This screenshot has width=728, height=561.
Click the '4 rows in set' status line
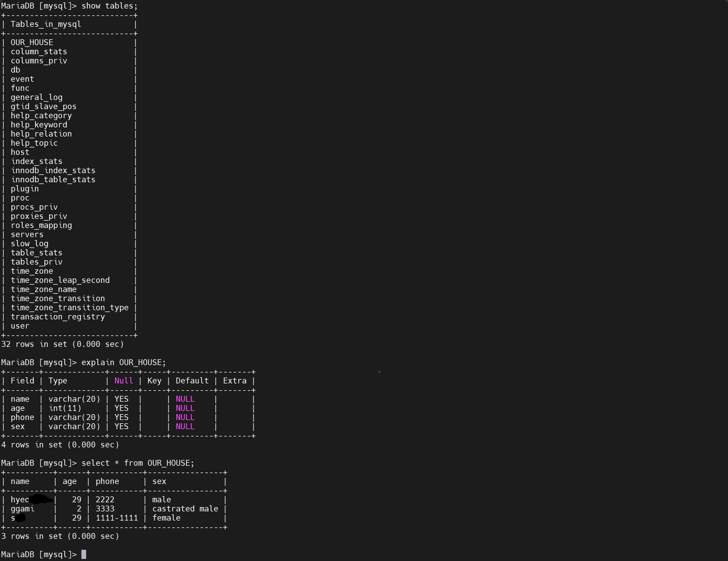tap(60, 445)
